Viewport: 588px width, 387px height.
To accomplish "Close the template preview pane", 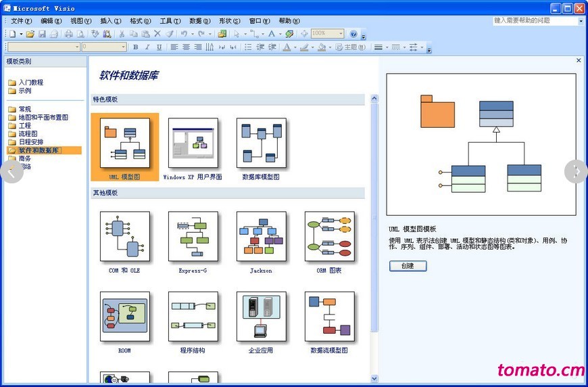I will 579,60.
